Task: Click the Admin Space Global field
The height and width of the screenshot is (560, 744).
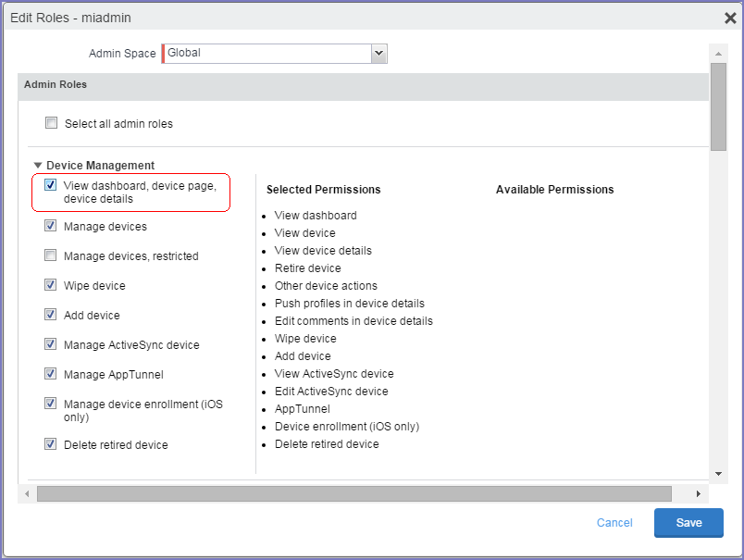Action: tap(267, 53)
